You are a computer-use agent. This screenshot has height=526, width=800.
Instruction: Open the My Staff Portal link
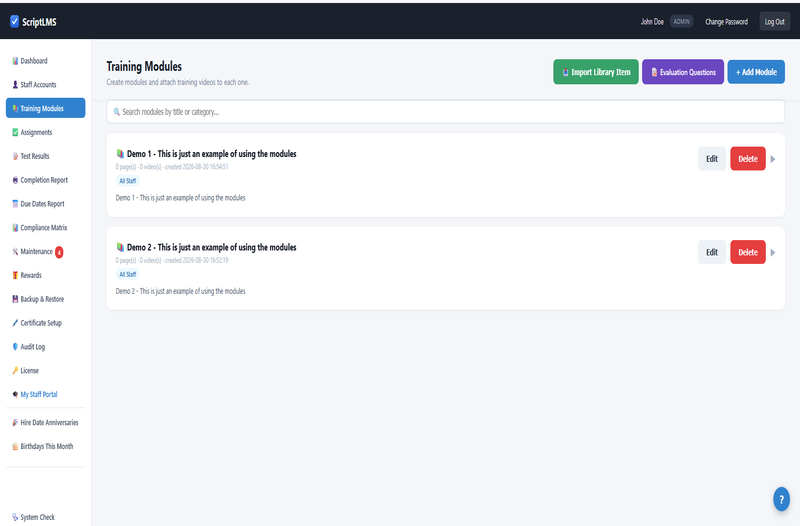tap(45, 394)
